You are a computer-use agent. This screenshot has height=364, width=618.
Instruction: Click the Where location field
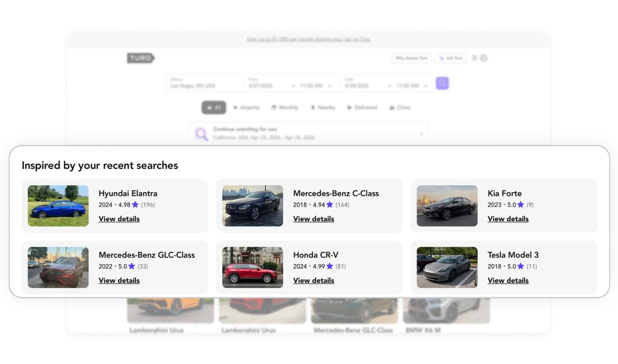205,83
